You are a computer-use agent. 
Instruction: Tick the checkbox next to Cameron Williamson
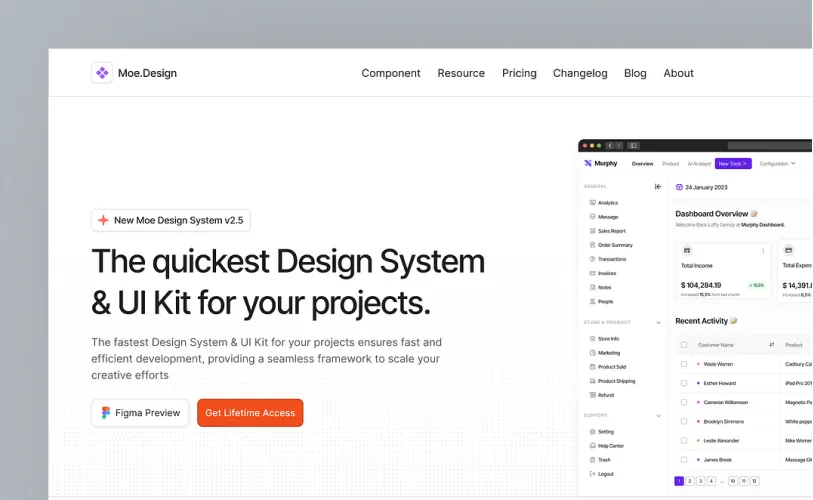pos(684,402)
